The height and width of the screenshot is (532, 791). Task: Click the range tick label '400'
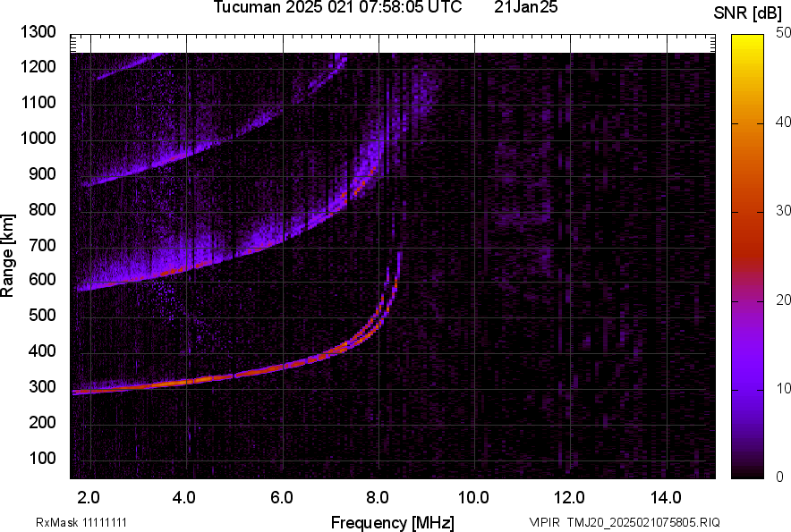point(42,351)
